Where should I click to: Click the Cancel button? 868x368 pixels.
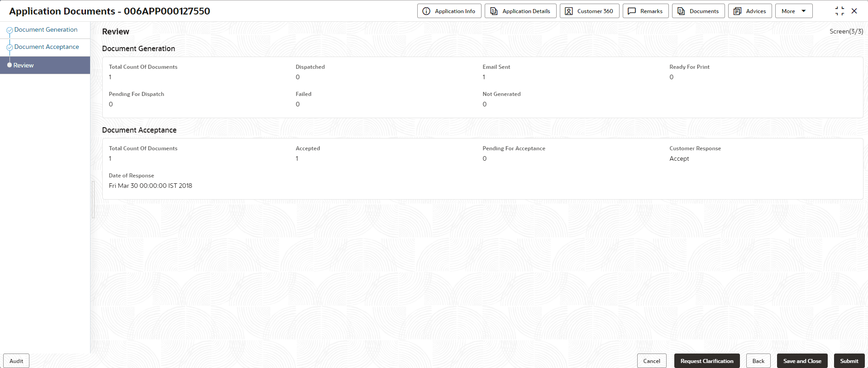pos(652,361)
